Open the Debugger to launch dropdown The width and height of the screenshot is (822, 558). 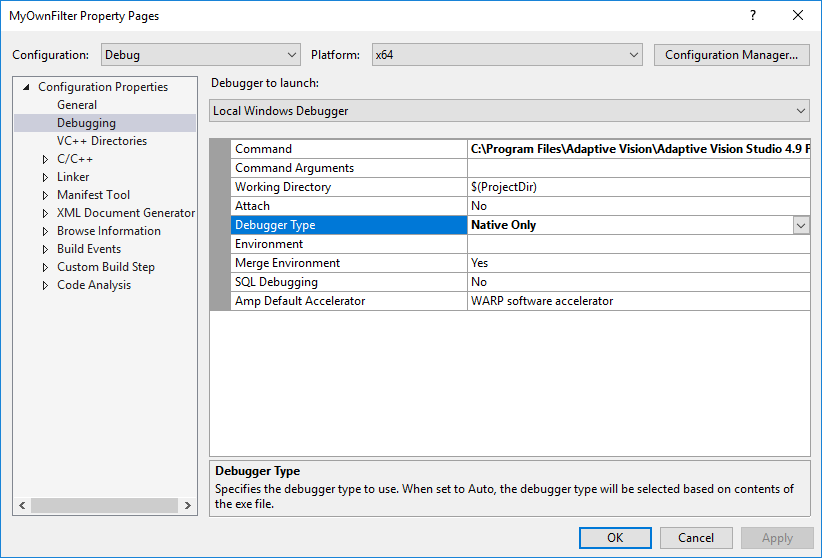pyautogui.click(x=509, y=111)
